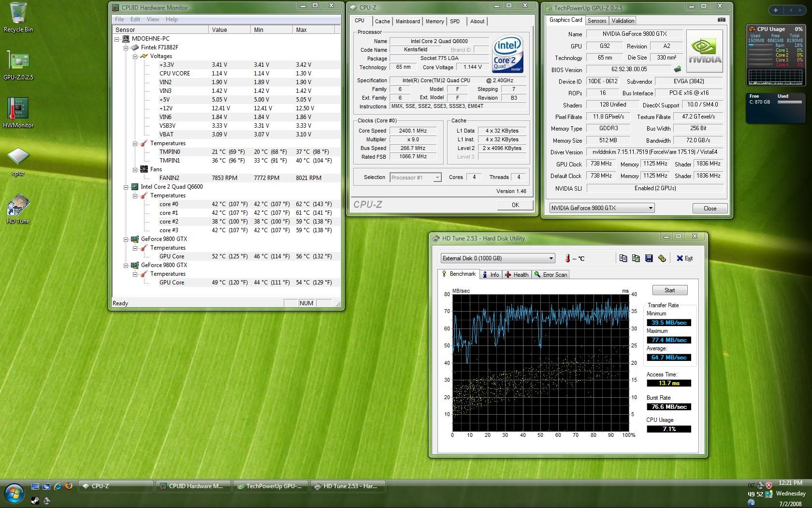Image resolution: width=812 pixels, height=508 pixels.
Task: Collapse the Fintek F71882F node
Action: 126,47
